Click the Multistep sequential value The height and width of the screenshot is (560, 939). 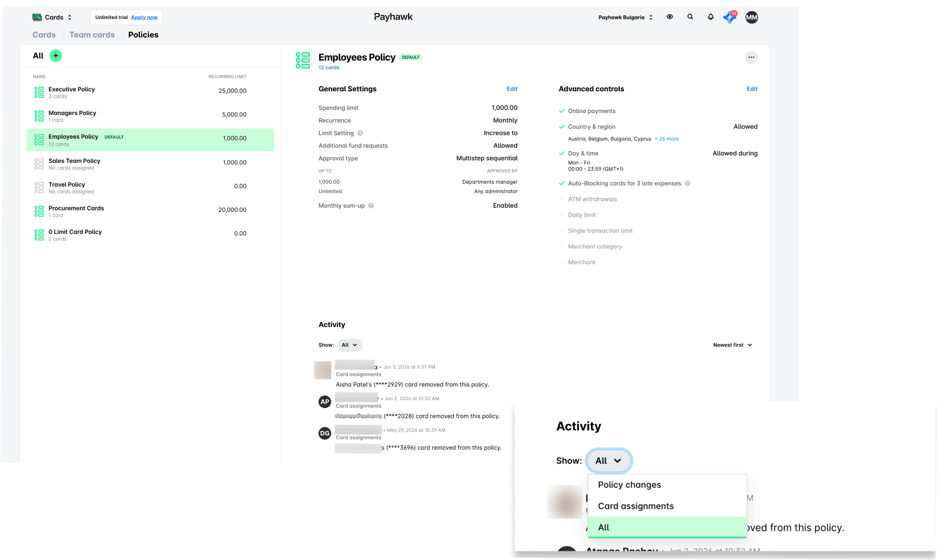[487, 158]
